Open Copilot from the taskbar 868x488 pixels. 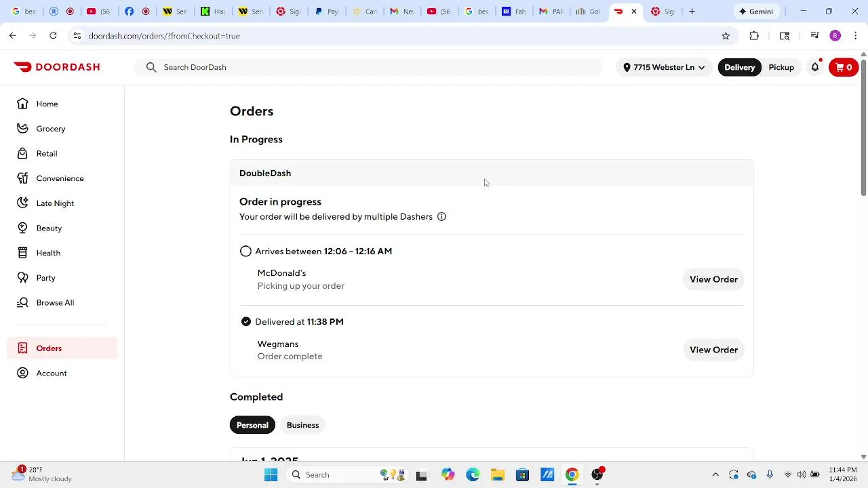tap(448, 474)
